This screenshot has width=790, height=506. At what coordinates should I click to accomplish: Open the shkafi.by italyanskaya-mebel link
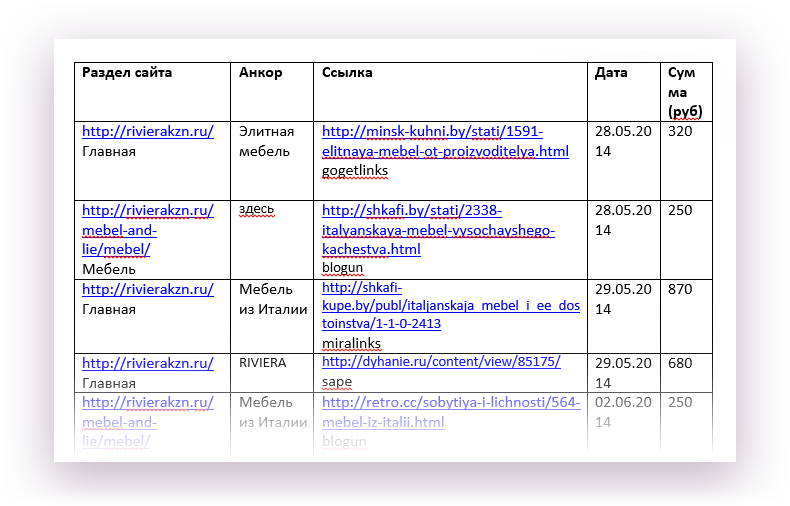(438, 230)
